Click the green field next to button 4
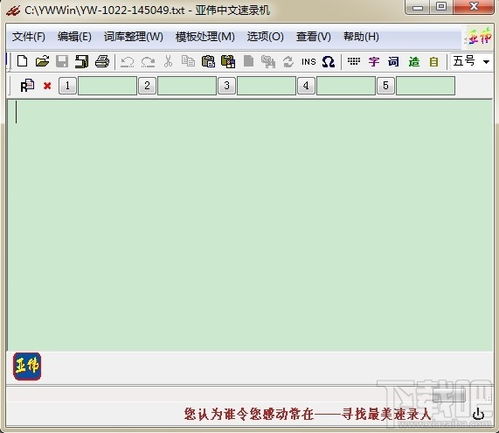The height and width of the screenshot is (433, 499). point(346,86)
